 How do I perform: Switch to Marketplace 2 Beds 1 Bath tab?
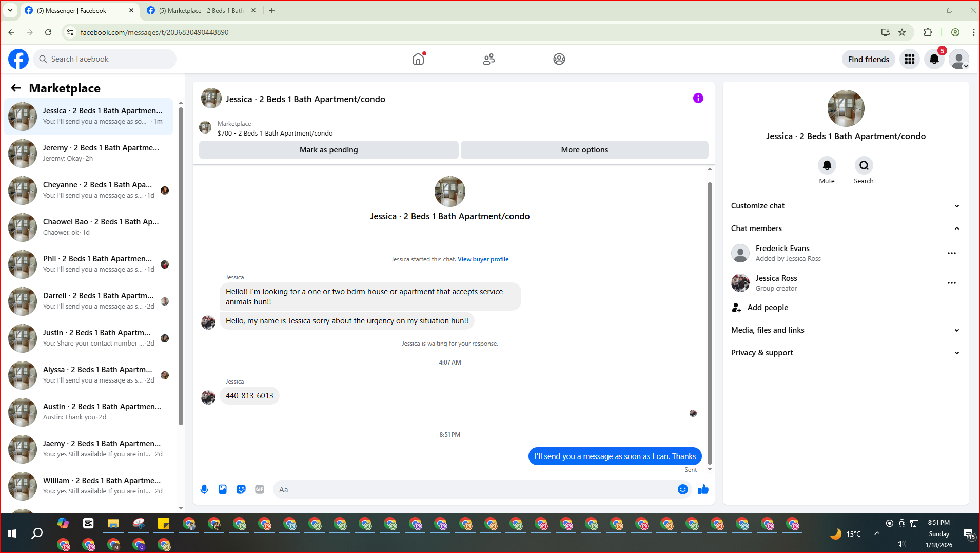click(201, 10)
